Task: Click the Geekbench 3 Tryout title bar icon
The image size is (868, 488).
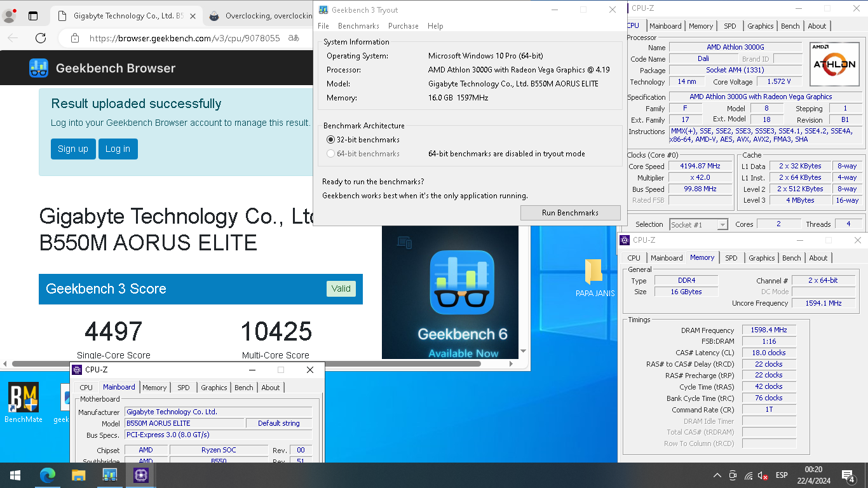Action: (x=323, y=10)
